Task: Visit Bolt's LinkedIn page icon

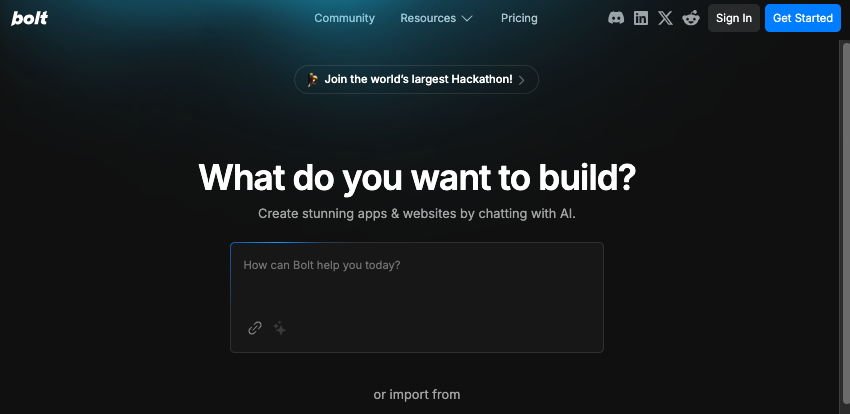Action: 641,18
